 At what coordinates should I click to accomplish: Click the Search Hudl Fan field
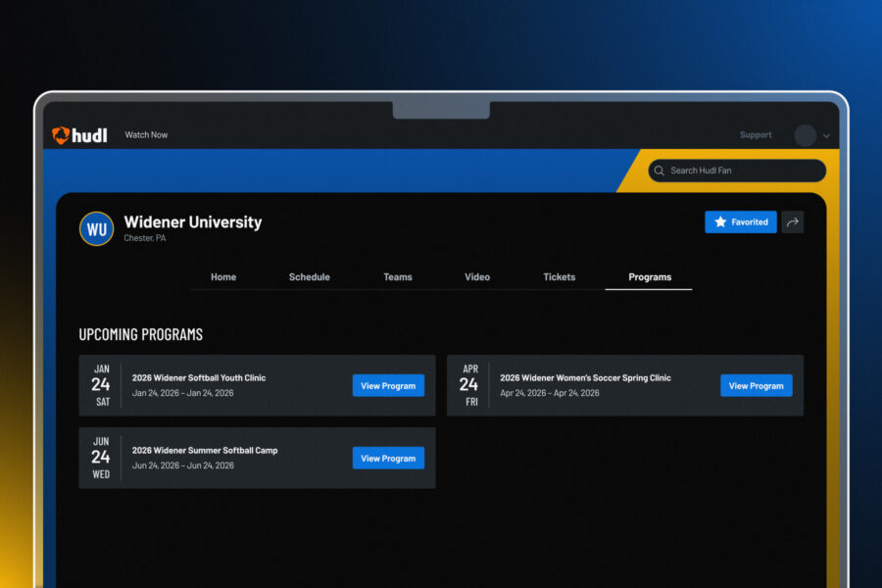pyautogui.click(x=743, y=171)
